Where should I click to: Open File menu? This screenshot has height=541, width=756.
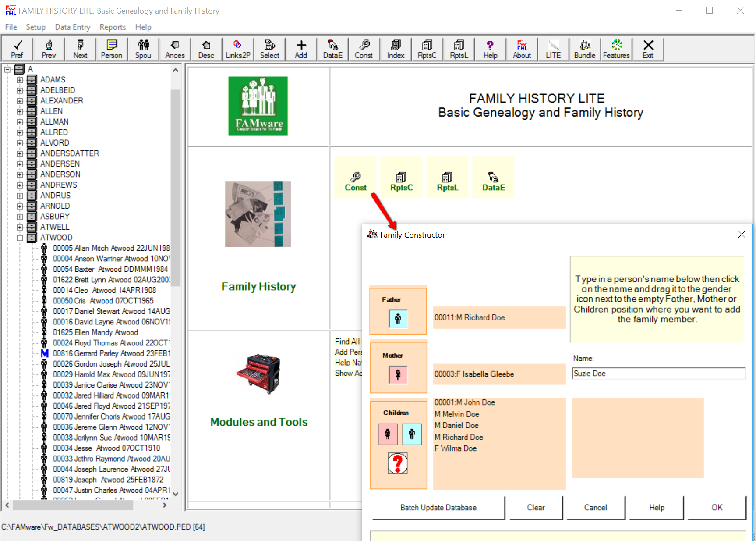tap(11, 27)
